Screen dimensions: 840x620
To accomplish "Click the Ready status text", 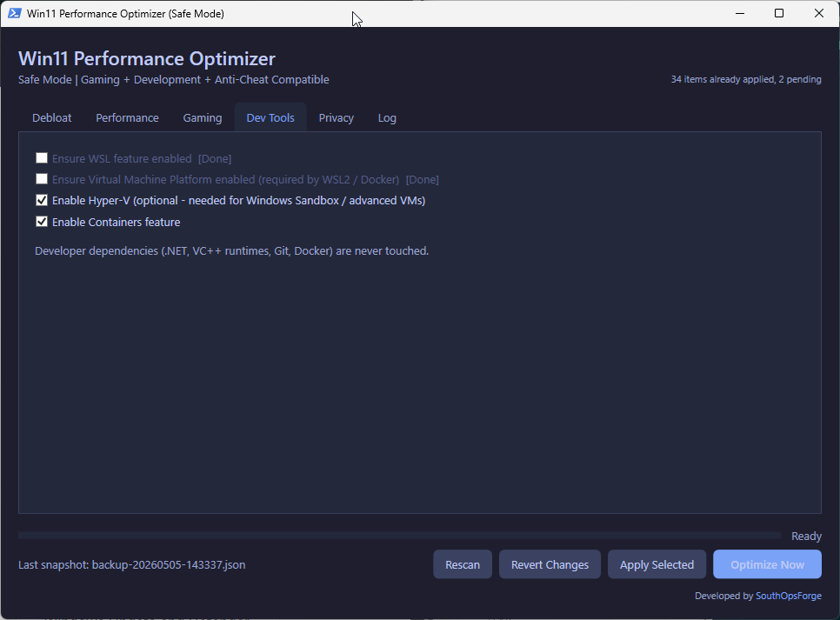I will (x=806, y=536).
